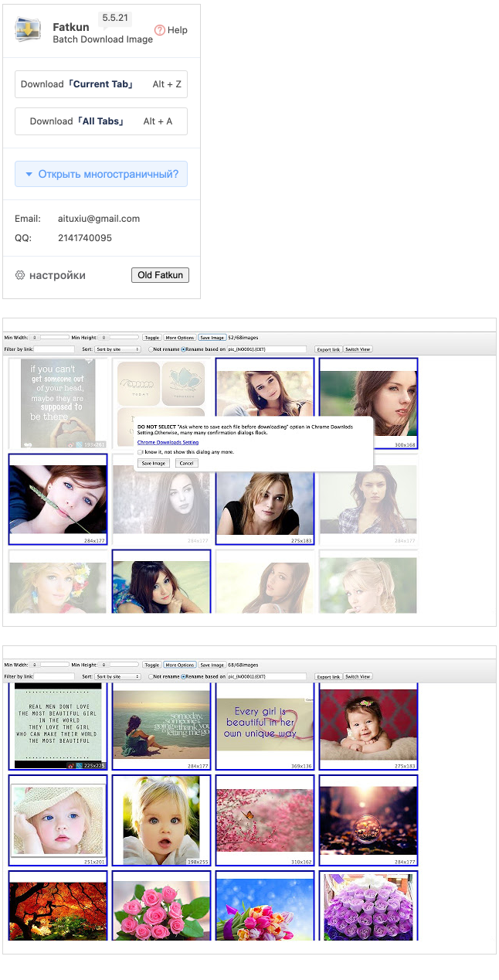Adjust Min Width slider in 68/68 images panel
Viewport: 499px width, 980px height.
click(x=55, y=665)
